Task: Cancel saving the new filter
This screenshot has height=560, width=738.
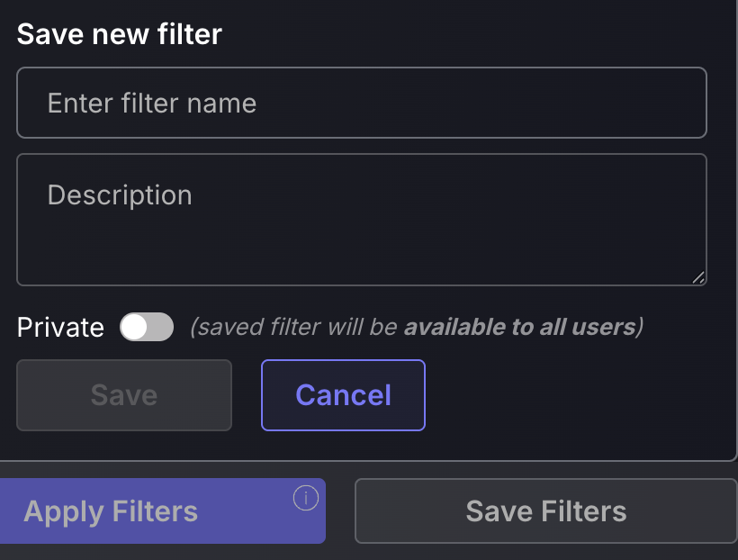Action: pyautogui.click(x=343, y=395)
